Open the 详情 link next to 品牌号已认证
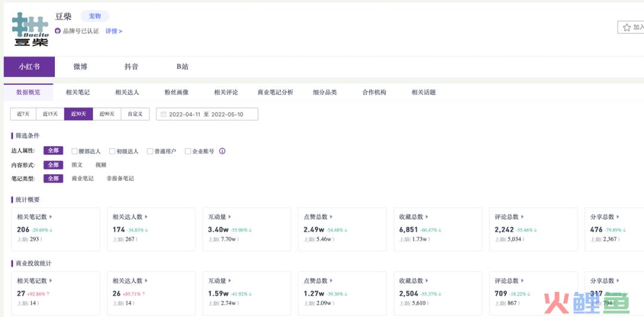644x317 pixels. click(x=114, y=31)
